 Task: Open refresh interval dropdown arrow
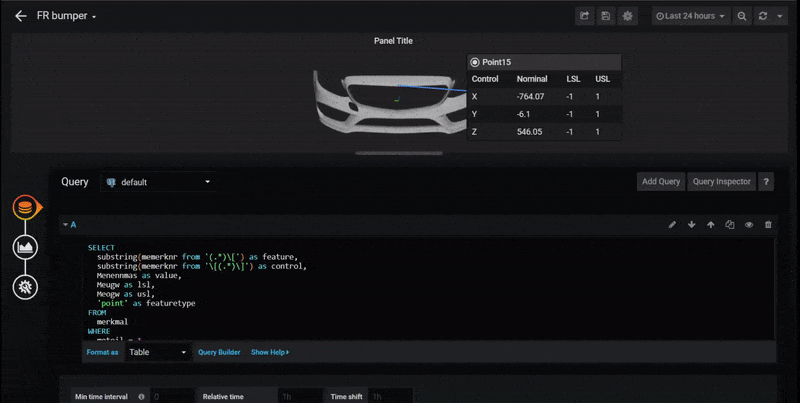pyautogui.click(x=780, y=16)
